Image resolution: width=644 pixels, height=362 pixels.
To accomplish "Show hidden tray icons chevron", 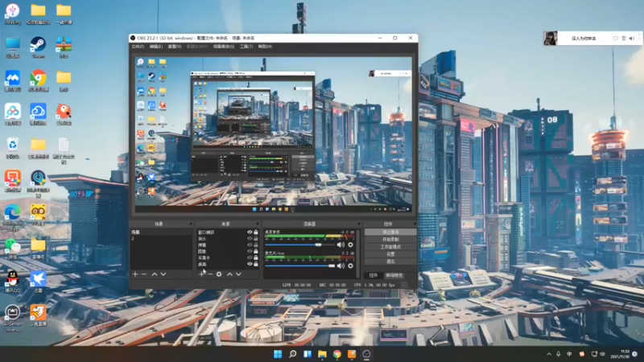I will pyautogui.click(x=549, y=354).
